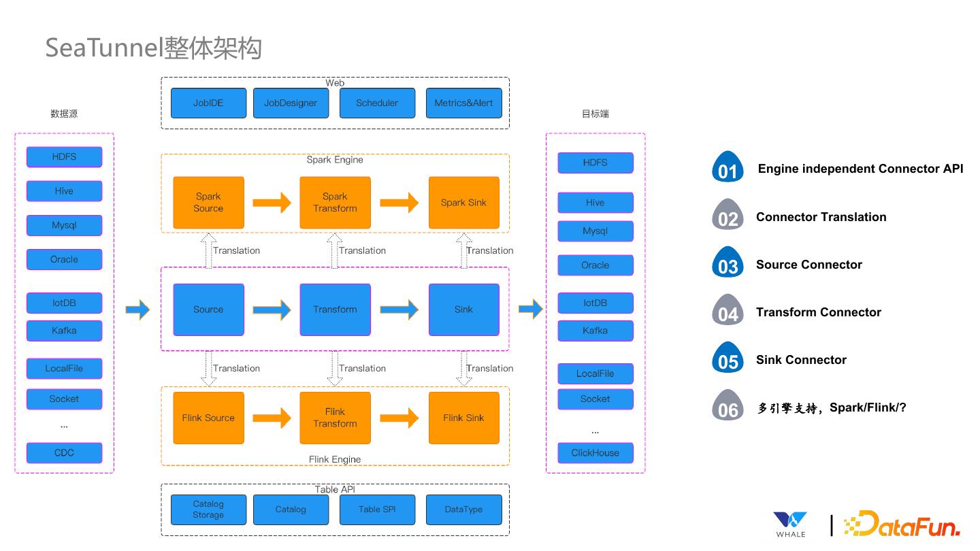Select the JobIDE block in the Web section
The width and height of the screenshot is (980, 551).
coord(208,103)
